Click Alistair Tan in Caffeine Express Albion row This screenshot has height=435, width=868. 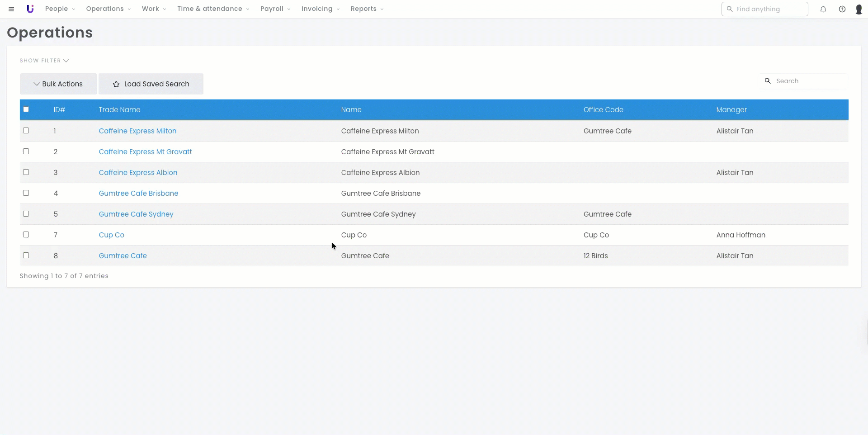tap(735, 173)
